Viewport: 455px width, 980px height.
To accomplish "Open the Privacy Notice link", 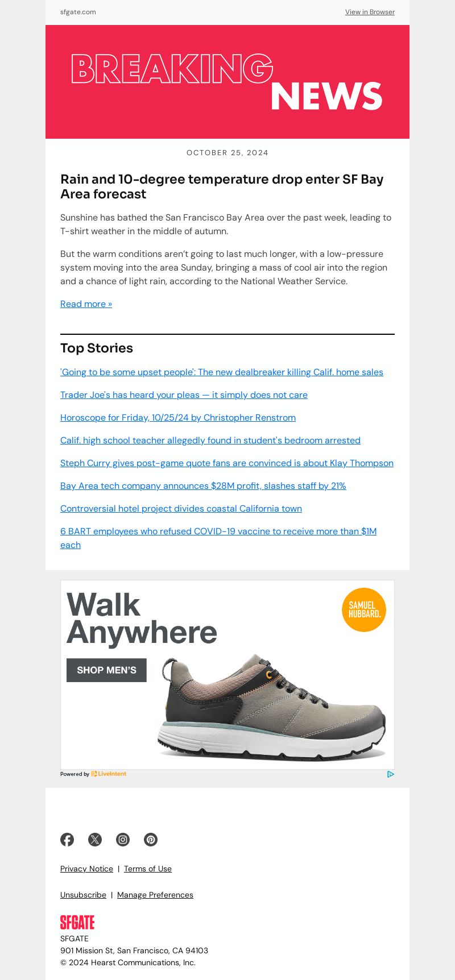I will [86, 869].
